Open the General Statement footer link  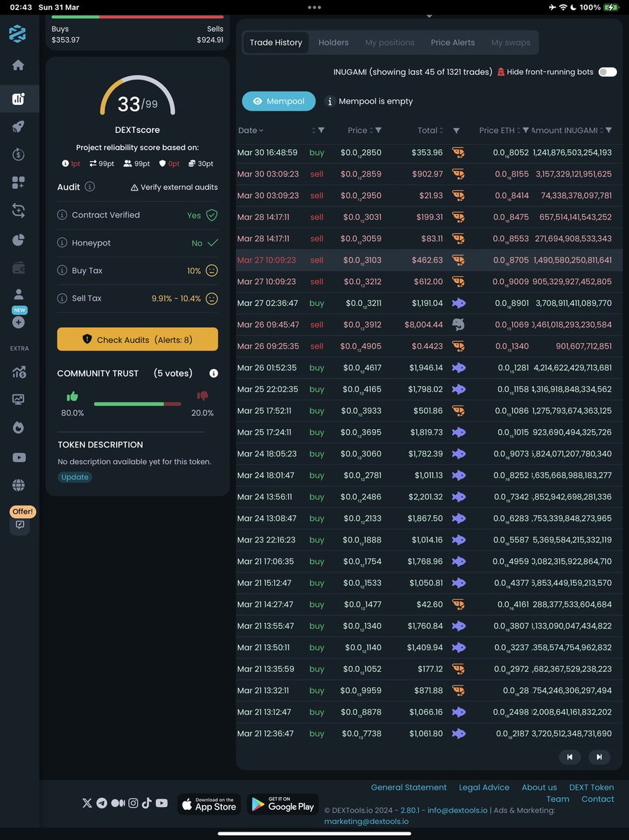[x=409, y=787]
